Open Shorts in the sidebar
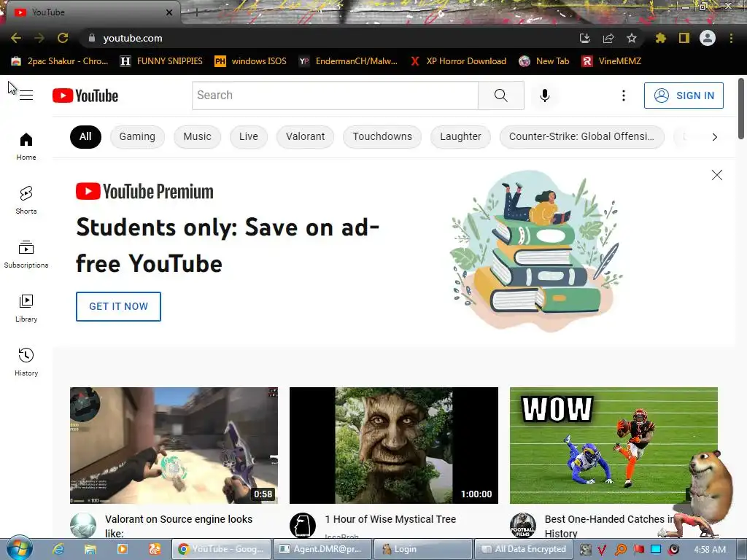Image resolution: width=747 pixels, height=560 pixels. click(26, 200)
